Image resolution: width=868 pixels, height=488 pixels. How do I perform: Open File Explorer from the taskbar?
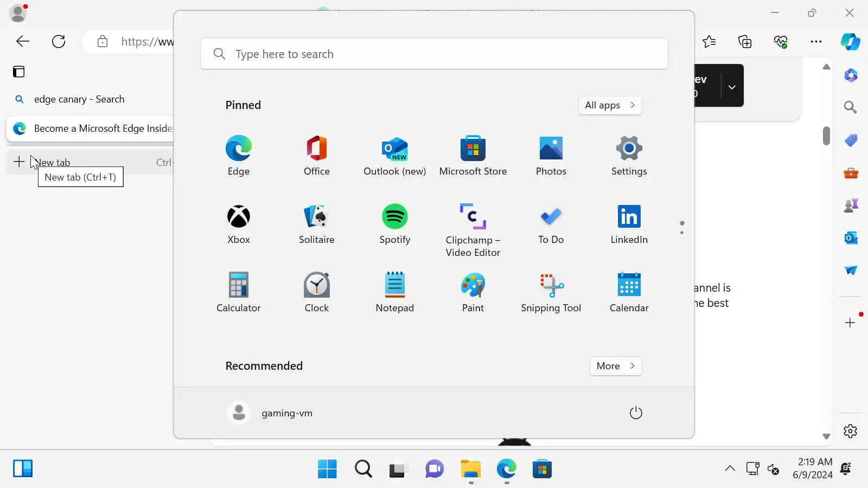click(470, 468)
